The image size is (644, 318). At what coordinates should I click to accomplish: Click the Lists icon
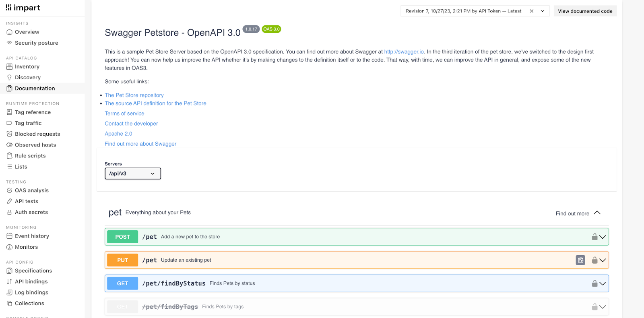[9, 167]
